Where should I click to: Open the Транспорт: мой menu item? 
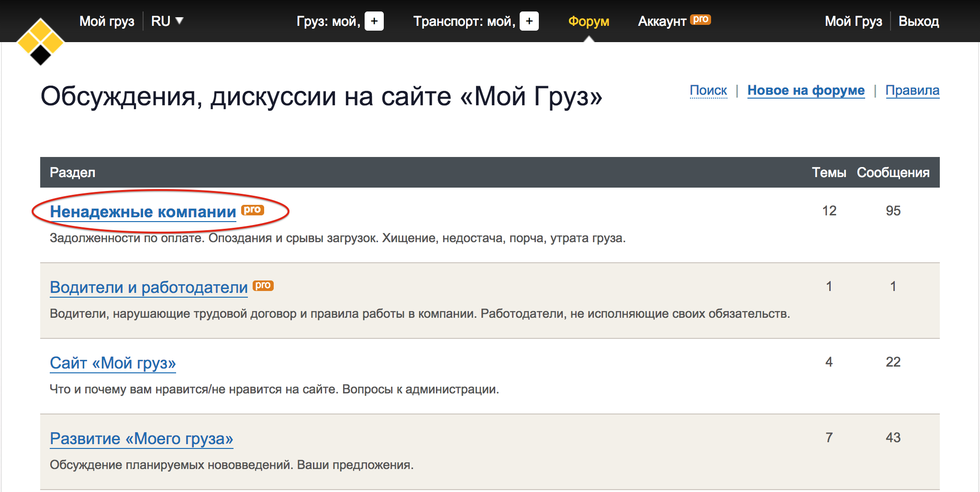[x=464, y=21]
